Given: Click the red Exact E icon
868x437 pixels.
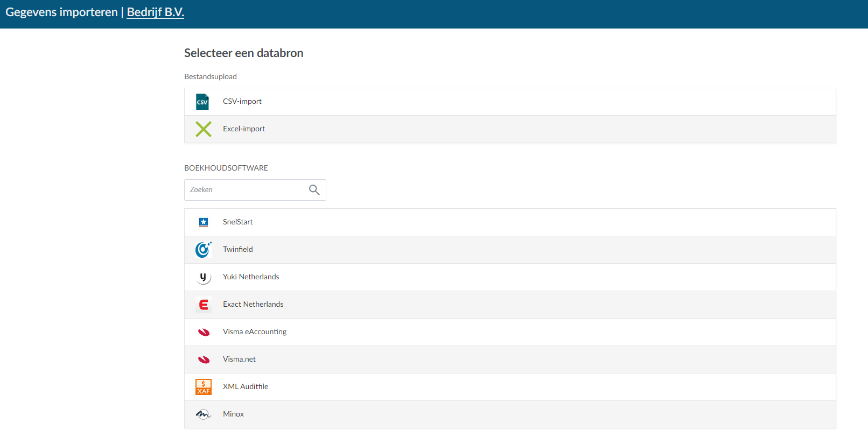Looking at the screenshot, I should (x=204, y=305).
